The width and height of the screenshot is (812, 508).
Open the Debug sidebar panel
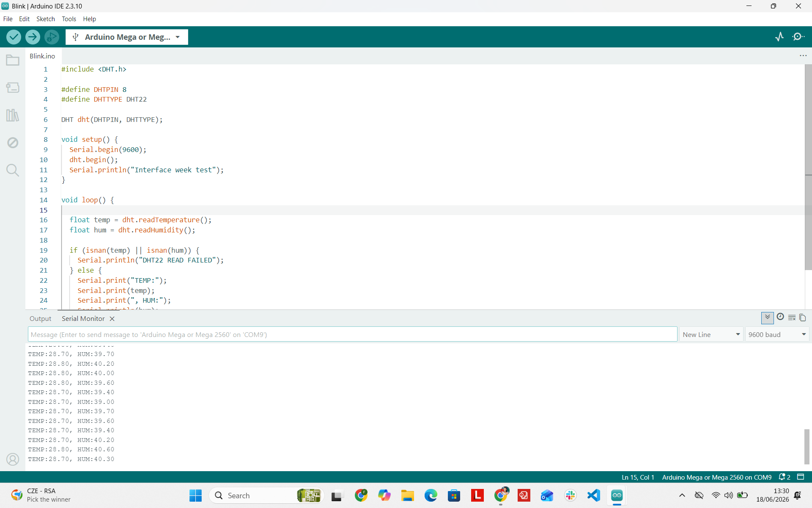tap(13, 143)
